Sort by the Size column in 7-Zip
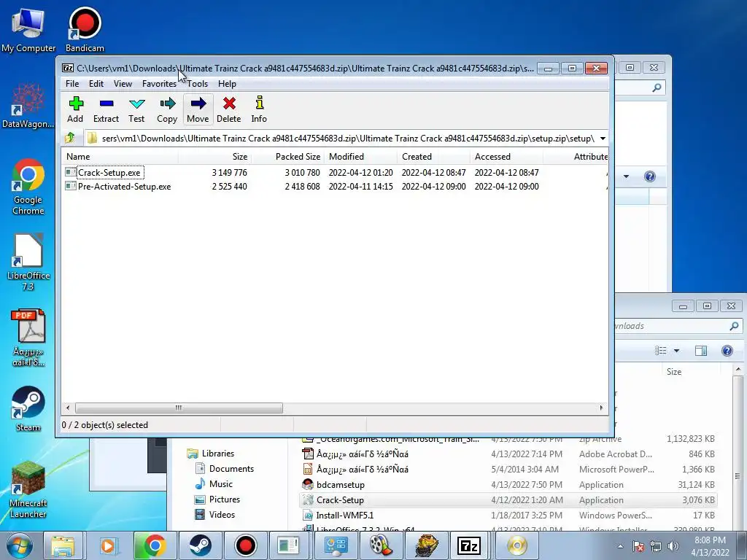The width and height of the screenshot is (747, 560). pyautogui.click(x=215, y=157)
